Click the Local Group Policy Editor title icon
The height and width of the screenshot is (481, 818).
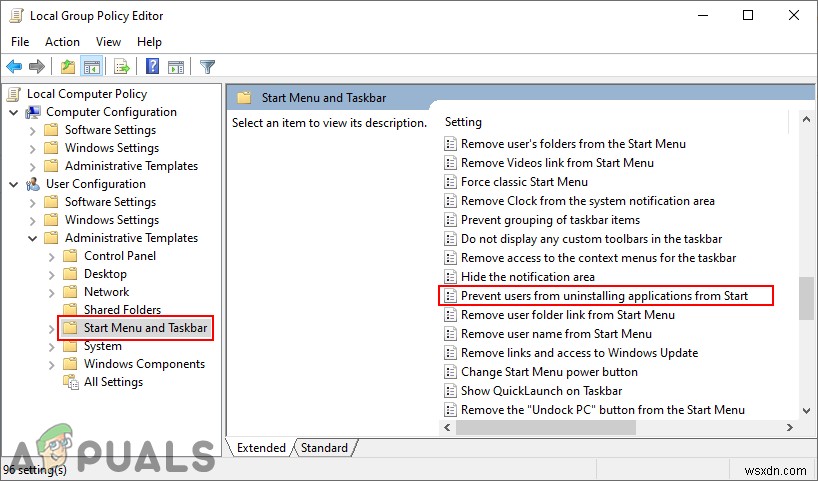pyautogui.click(x=17, y=16)
